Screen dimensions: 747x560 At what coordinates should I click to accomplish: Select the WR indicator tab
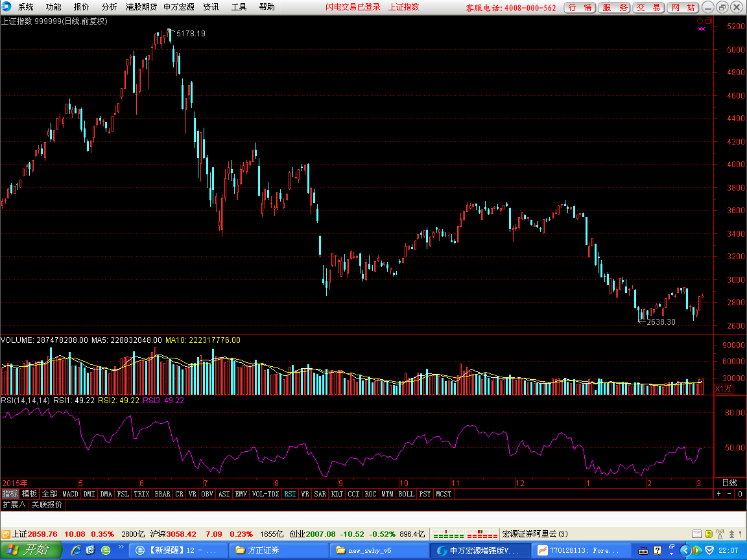tap(305, 495)
